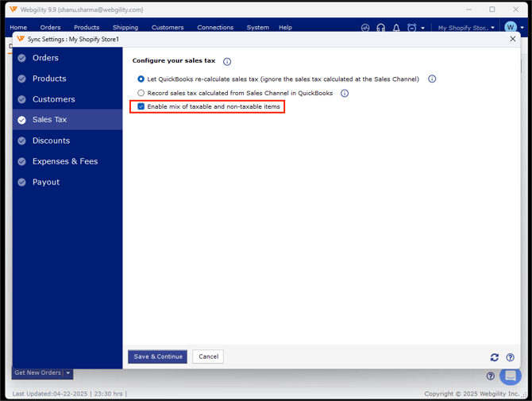Open the headset support icon
The image size is (532, 401).
pos(381,28)
